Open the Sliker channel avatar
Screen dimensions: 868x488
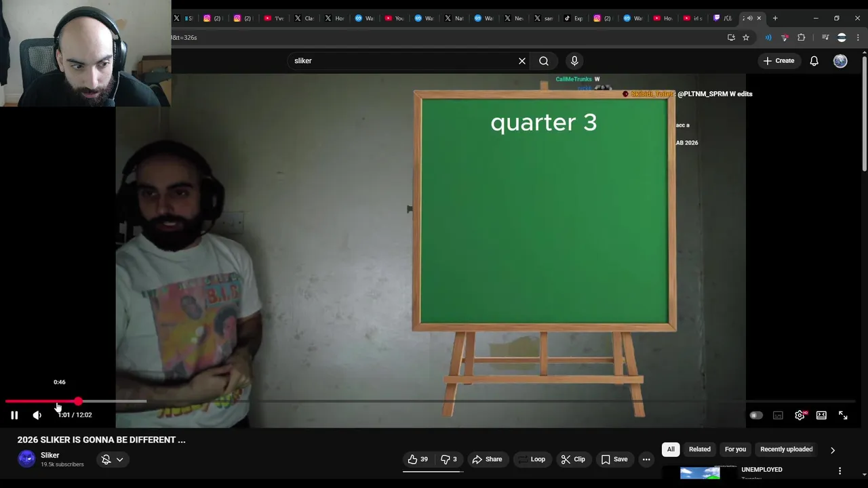(x=26, y=459)
